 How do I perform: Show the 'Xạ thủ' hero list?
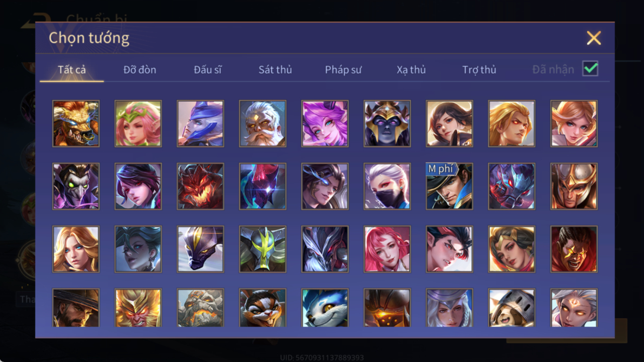[411, 70]
